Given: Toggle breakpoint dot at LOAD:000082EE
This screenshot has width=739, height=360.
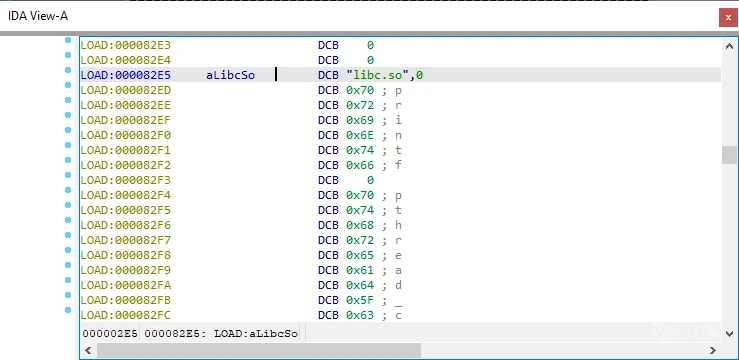Looking at the screenshot, I should [68, 100].
